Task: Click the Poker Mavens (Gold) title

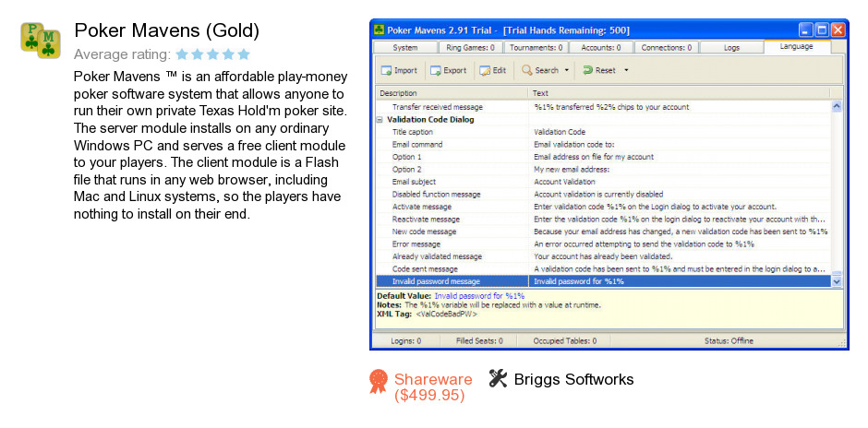Action: click(166, 31)
